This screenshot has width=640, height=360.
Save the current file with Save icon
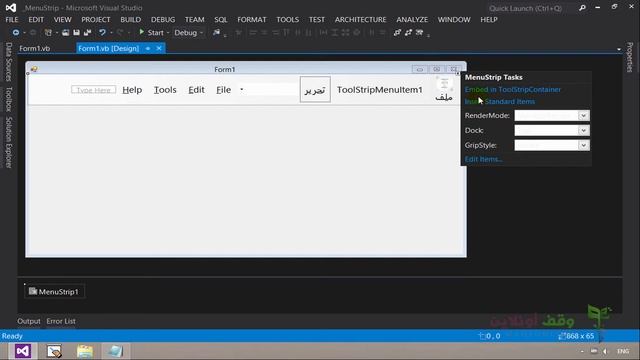click(76, 33)
